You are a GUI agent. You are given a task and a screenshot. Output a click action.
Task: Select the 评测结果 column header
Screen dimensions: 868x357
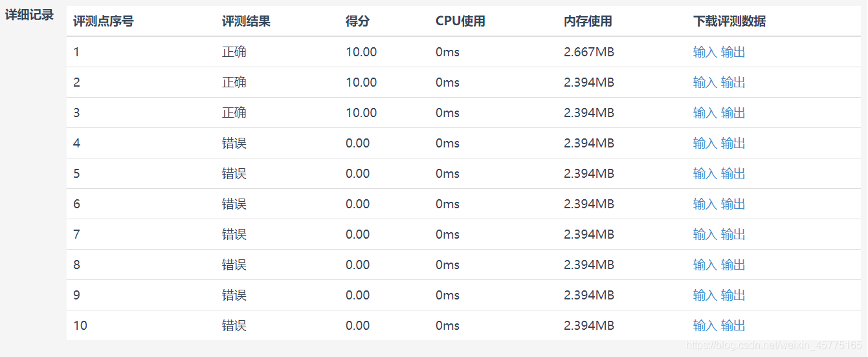click(x=246, y=21)
